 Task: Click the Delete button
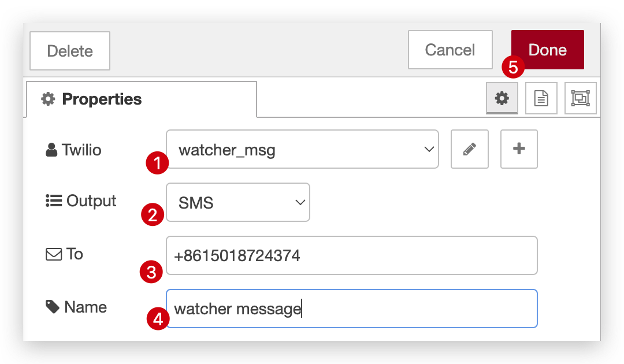click(70, 51)
